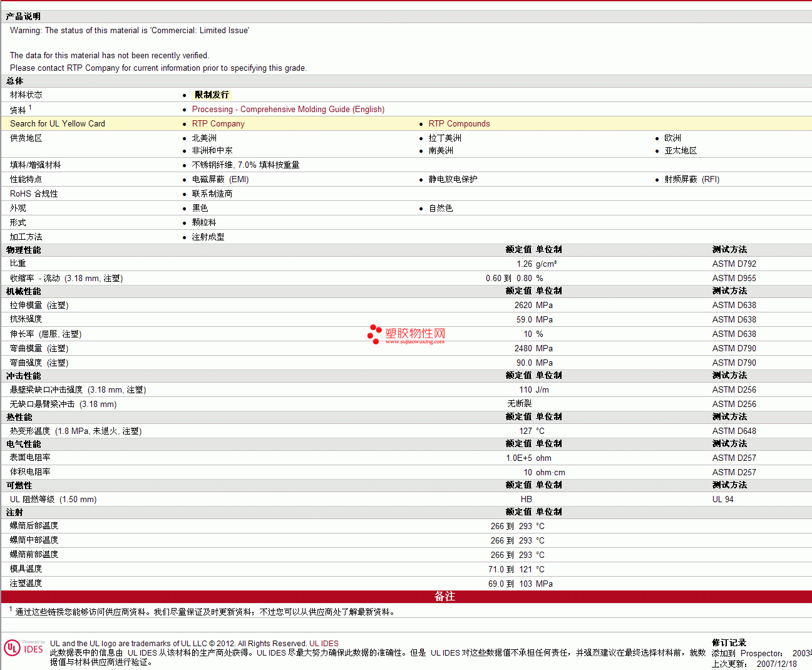
Task: Select the last updated date 2007/12/18
Action: click(776, 664)
